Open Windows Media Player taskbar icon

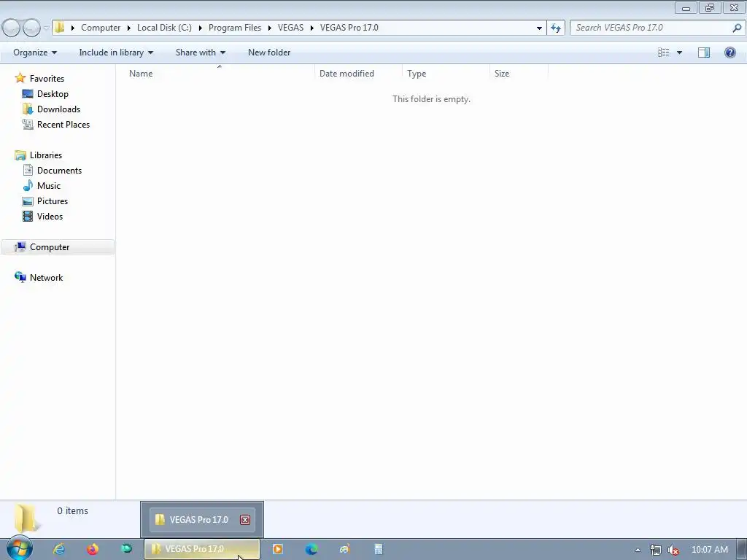tap(278, 549)
